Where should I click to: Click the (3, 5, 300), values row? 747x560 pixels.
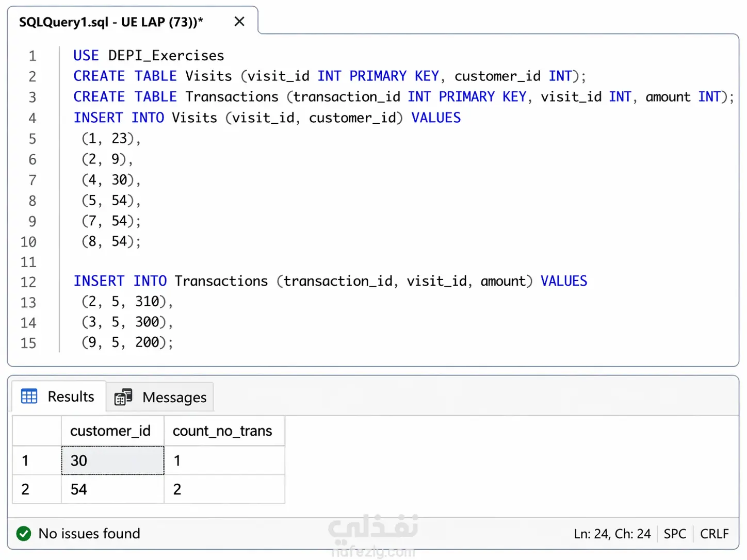pyautogui.click(x=127, y=322)
